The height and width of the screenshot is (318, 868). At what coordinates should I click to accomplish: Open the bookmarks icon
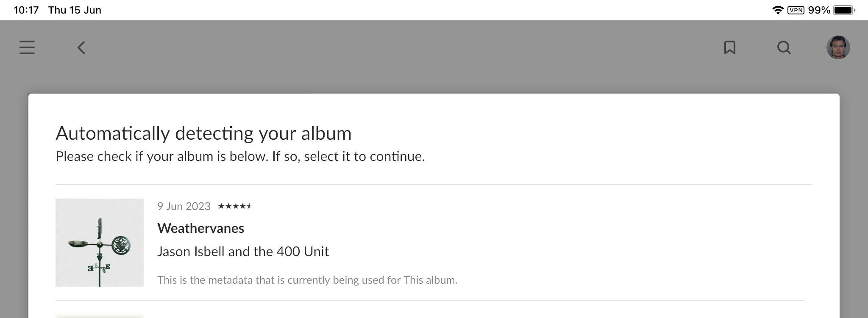[729, 47]
